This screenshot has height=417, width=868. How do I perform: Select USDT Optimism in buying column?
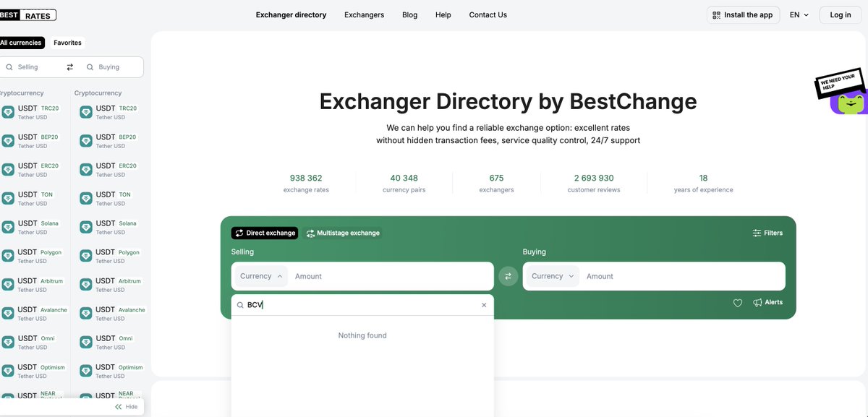coord(112,371)
